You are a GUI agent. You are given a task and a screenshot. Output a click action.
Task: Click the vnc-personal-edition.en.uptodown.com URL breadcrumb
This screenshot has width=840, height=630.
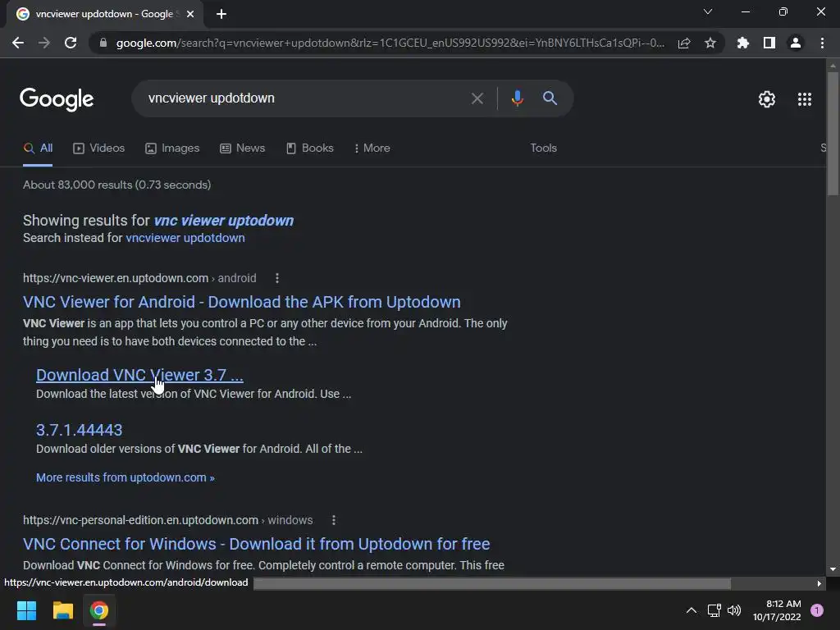[167, 520]
